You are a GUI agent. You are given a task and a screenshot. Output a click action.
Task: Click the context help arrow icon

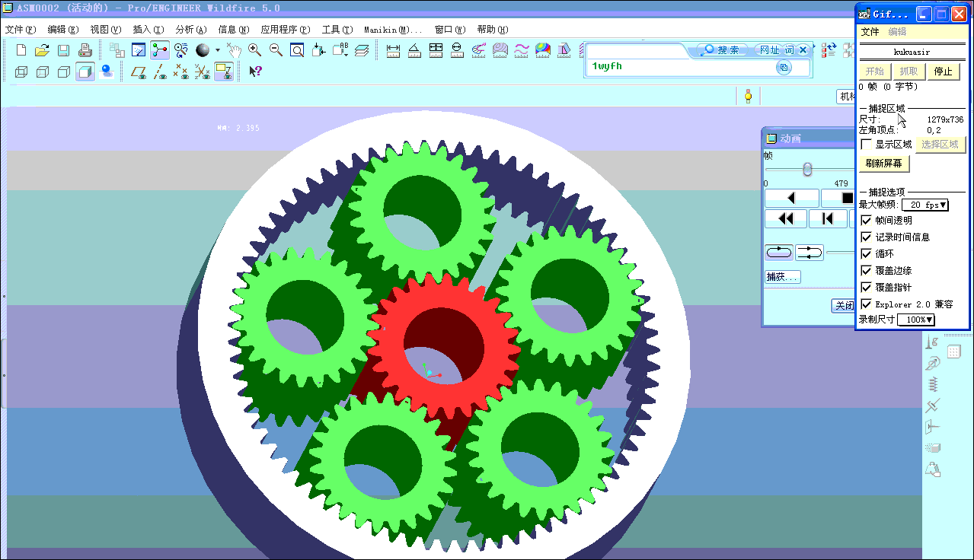click(x=255, y=72)
